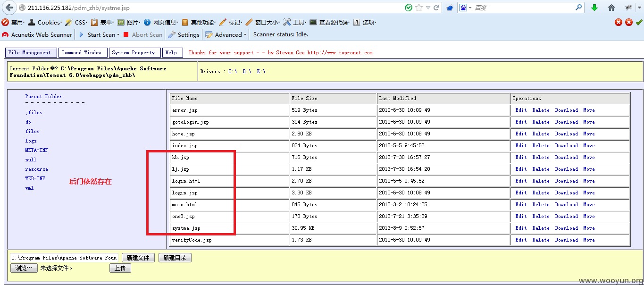Click 查看源代码 (View Source) menu
The width and height of the screenshot is (644, 285).
[330, 22]
